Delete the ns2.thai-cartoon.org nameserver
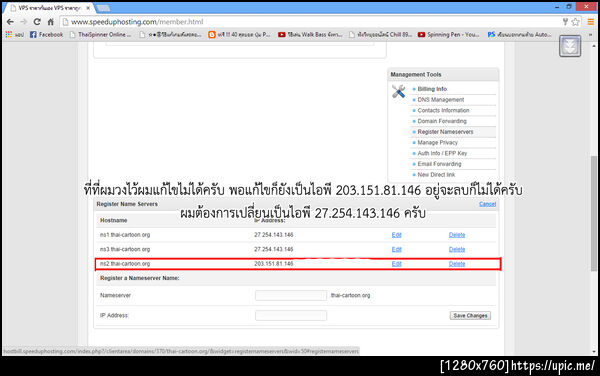Viewport: 600px width, 376px height. pyautogui.click(x=457, y=264)
